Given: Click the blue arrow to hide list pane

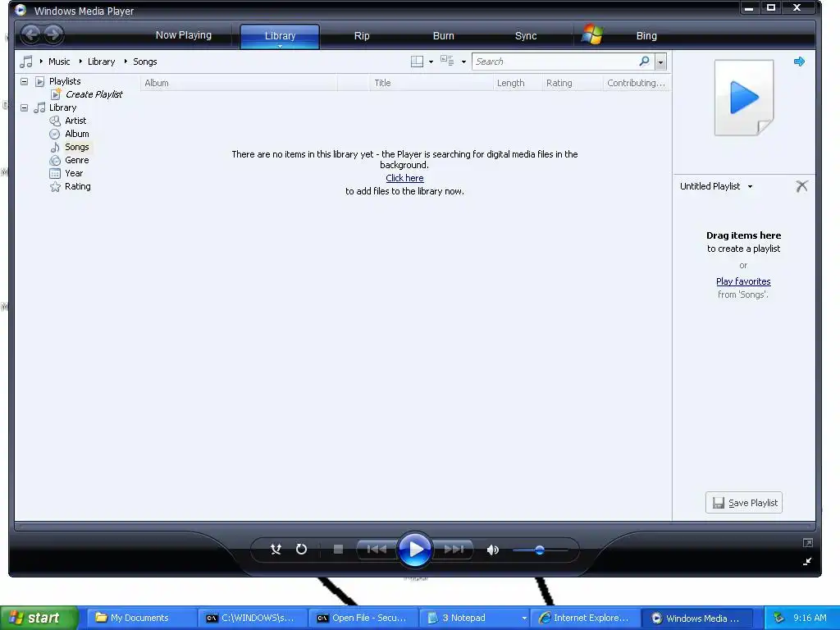Looking at the screenshot, I should point(799,62).
